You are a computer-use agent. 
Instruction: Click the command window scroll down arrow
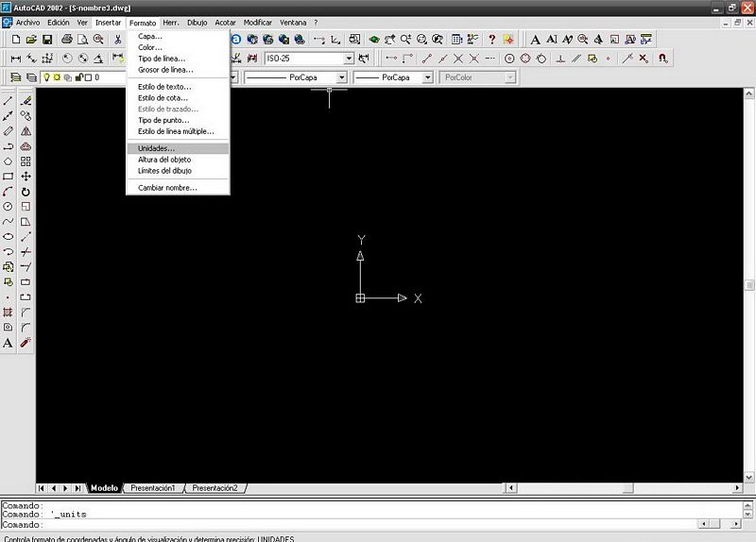point(747,515)
